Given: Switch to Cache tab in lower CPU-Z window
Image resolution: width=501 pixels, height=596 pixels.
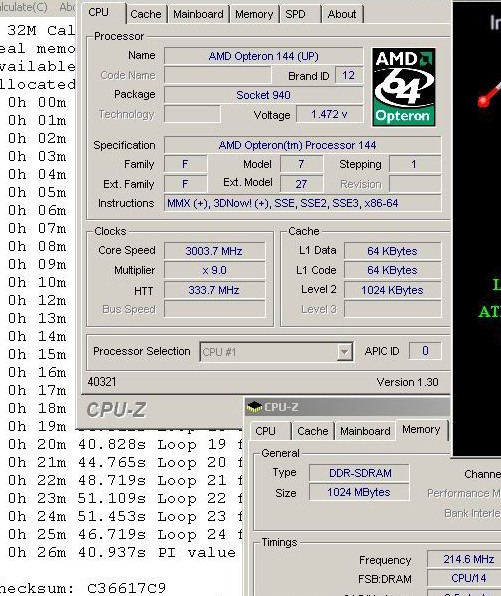Looking at the screenshot, I should pos(313,431).
